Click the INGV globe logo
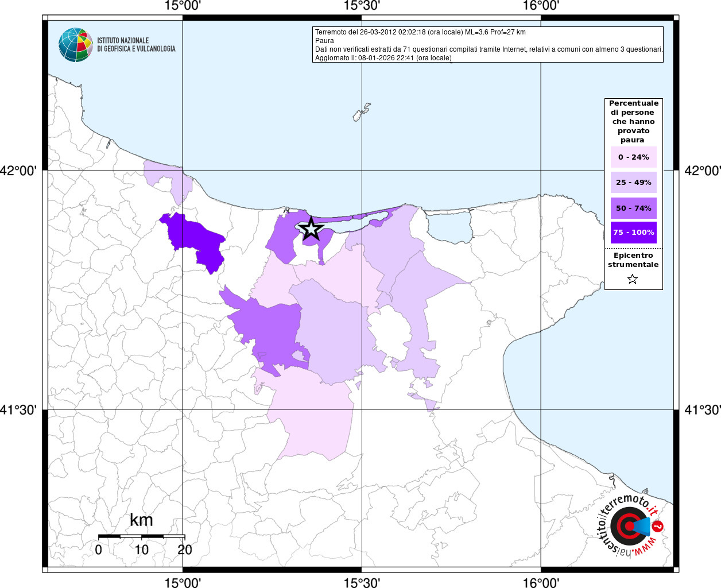This screenshot has height=588, width=721. pyautogui.click(x=76, y=45)
